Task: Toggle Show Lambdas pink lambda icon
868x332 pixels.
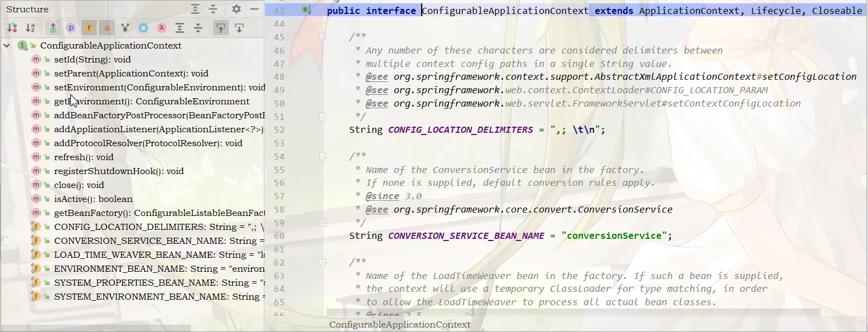Action: (161, 28)
